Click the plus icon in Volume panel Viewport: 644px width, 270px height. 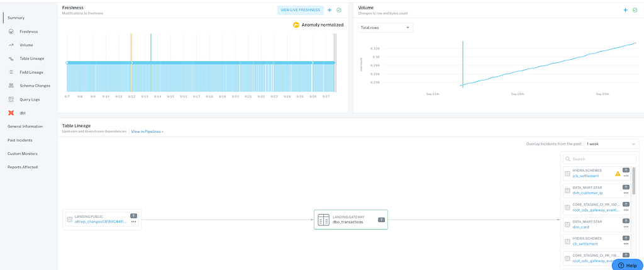626,10
